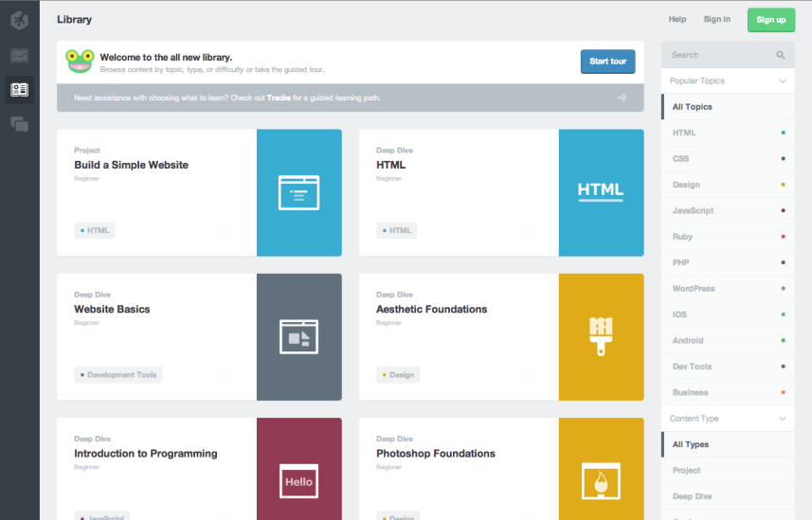Filter content type by Project

[686, 471]
